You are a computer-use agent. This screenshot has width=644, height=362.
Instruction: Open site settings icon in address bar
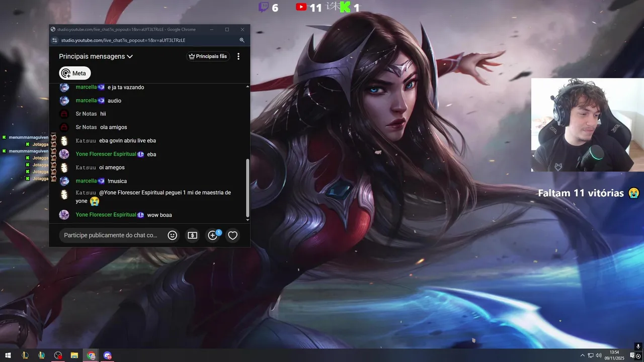[55, 40]
